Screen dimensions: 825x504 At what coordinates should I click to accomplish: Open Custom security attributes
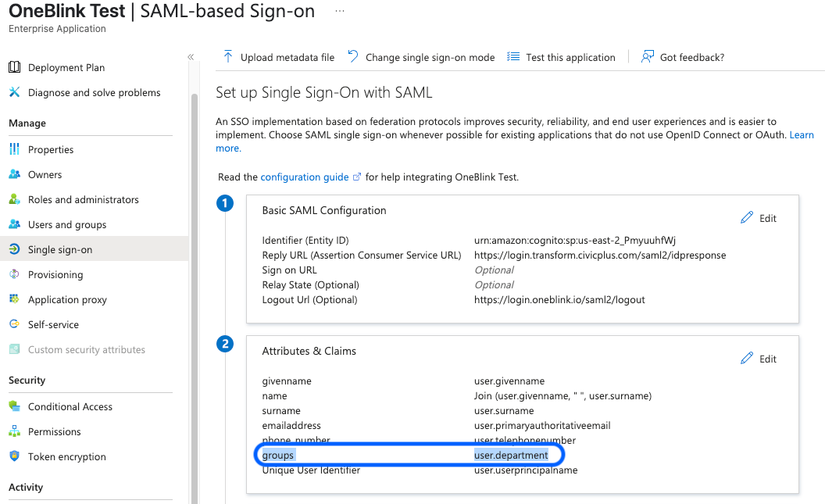(x=86, y=350)
